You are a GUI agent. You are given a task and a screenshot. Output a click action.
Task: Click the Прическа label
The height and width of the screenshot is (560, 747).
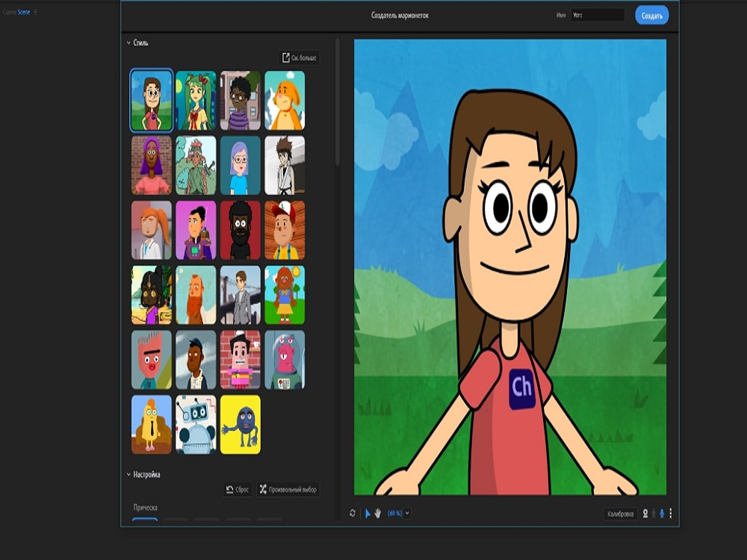(x=146, y=508)
